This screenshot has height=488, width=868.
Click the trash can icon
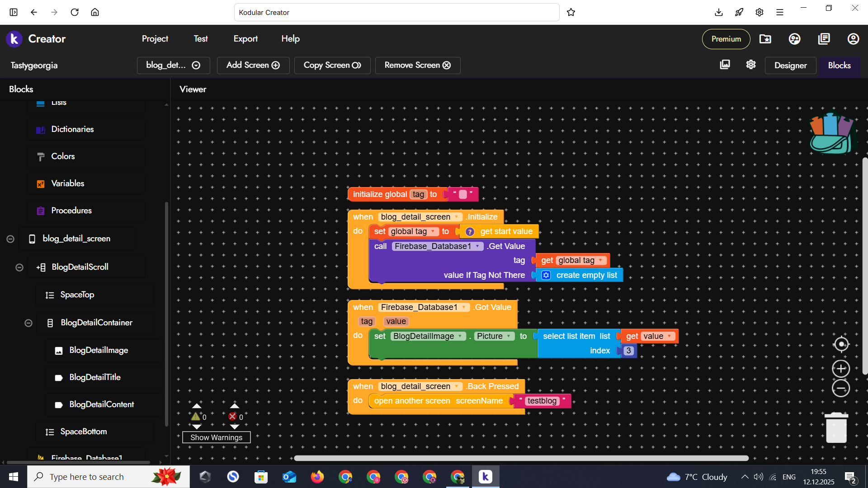(836, 427)
